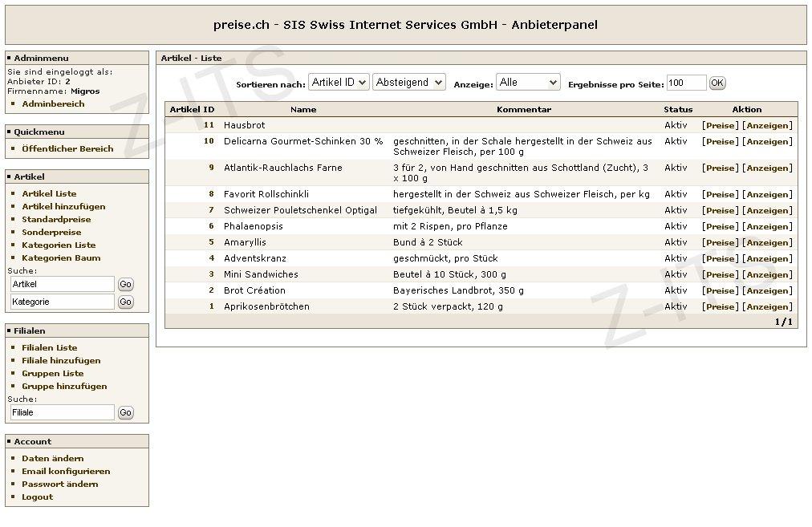The height and width of the screenshot is (527, 812).
Task: Click Anzeigen for Hausbrot
Action: coord(767,125)
